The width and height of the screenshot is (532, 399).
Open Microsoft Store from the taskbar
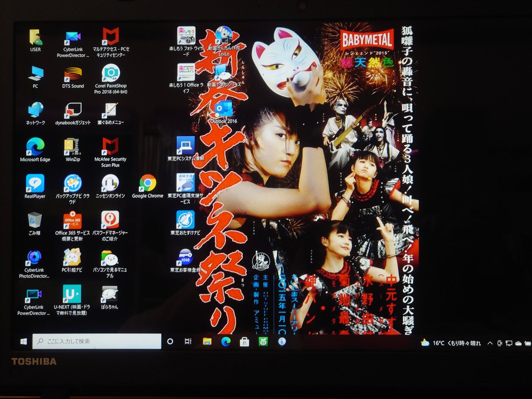(x=244, y=341)
